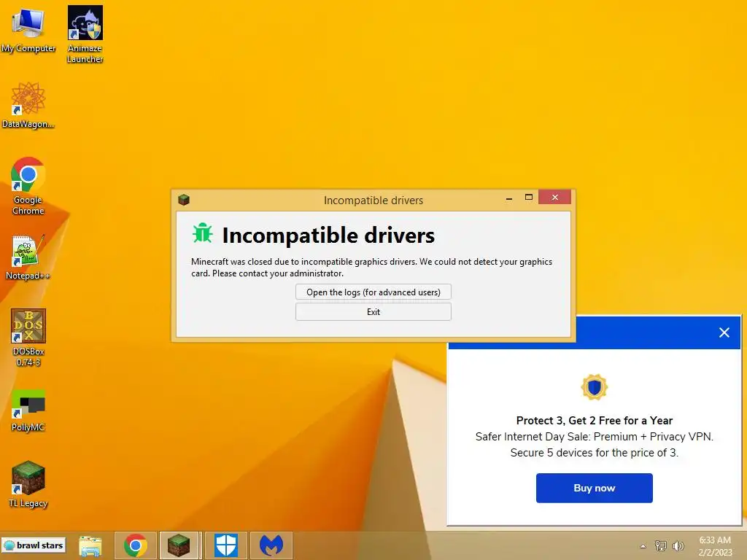
Task: Select the Animaze Launcher desktop shortcut
Action: pos(85,34)
